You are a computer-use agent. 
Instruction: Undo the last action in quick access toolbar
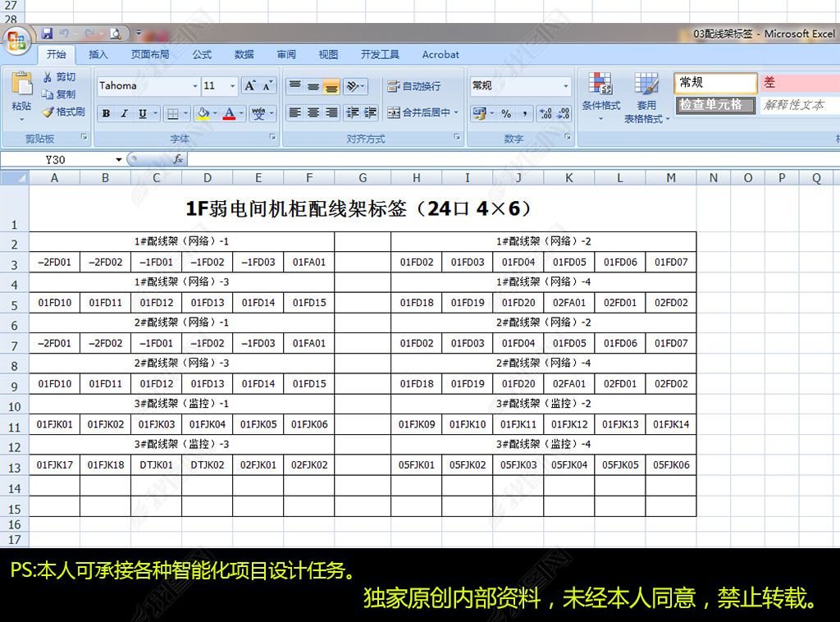(64, 33)
